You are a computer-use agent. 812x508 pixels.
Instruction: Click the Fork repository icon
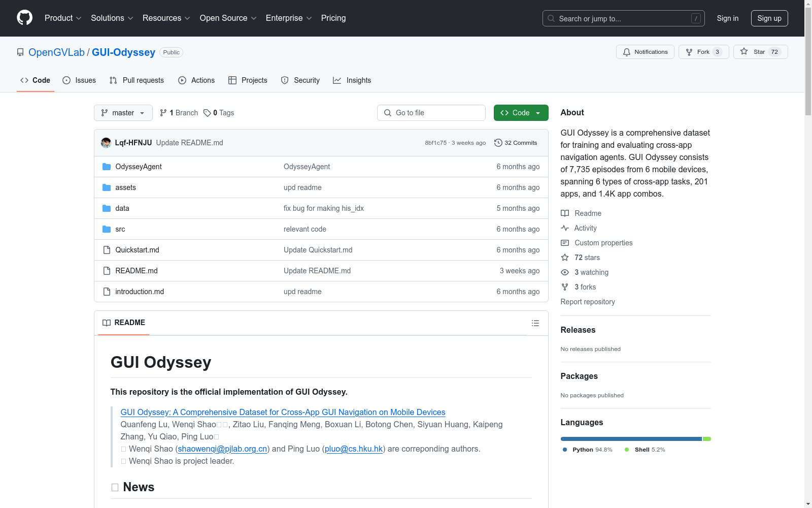pyautogui.click(x=689, y=52)
